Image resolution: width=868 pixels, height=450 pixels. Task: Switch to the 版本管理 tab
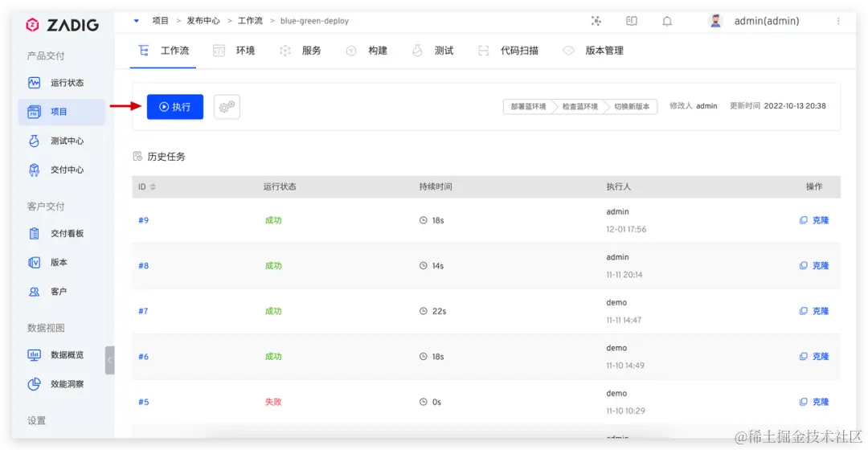pyautogui.click(x=593, y=51)
